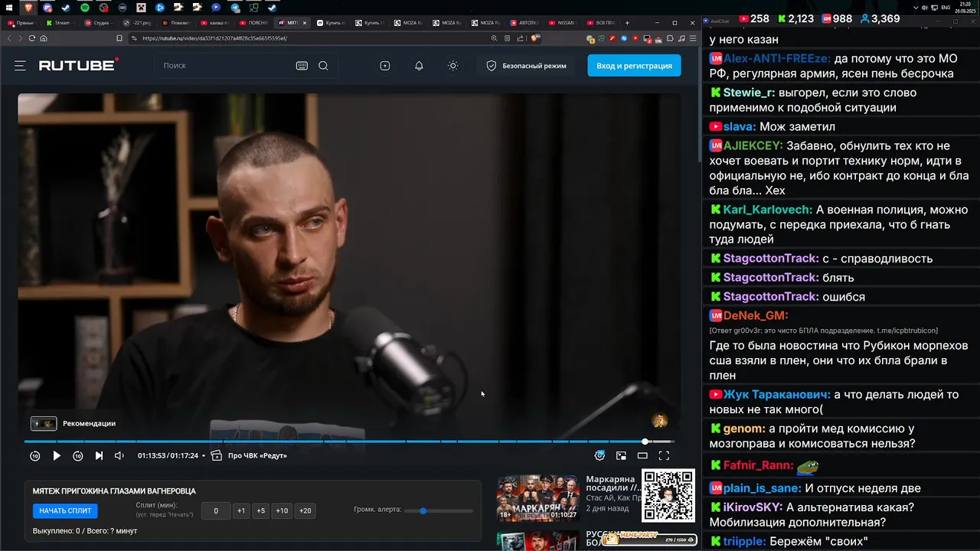Click the НАЧАТЬ СПЛИТ button
The width and height of the screenshot is (980, 551).
(x=65, y=510)
